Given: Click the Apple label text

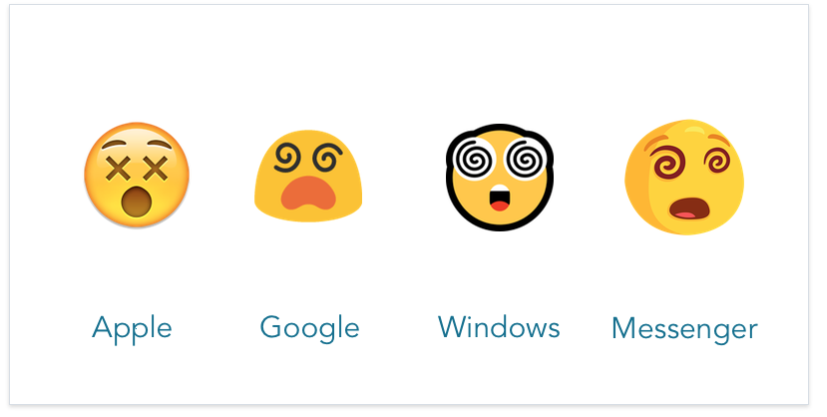Looking at the screenshot, I should coord(132,328).
